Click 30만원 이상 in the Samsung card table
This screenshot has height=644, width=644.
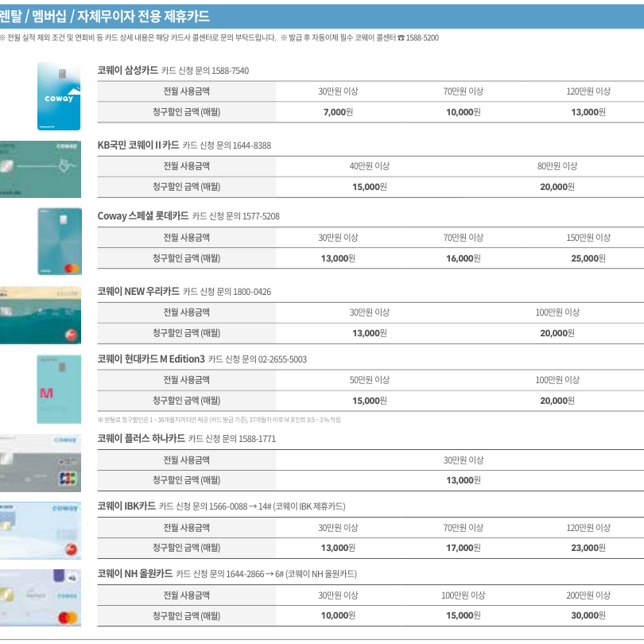click(x=338, y=91)
